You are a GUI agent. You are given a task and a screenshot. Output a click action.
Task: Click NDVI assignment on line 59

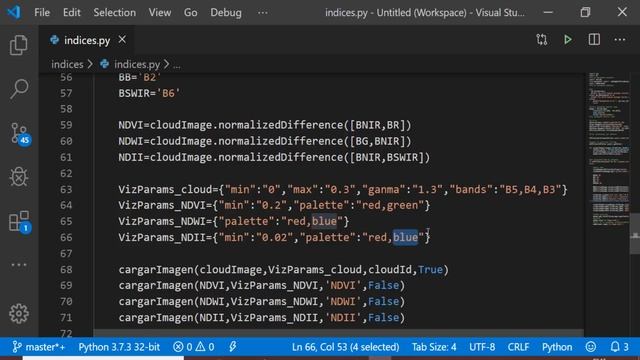click(x=265, y=125)
